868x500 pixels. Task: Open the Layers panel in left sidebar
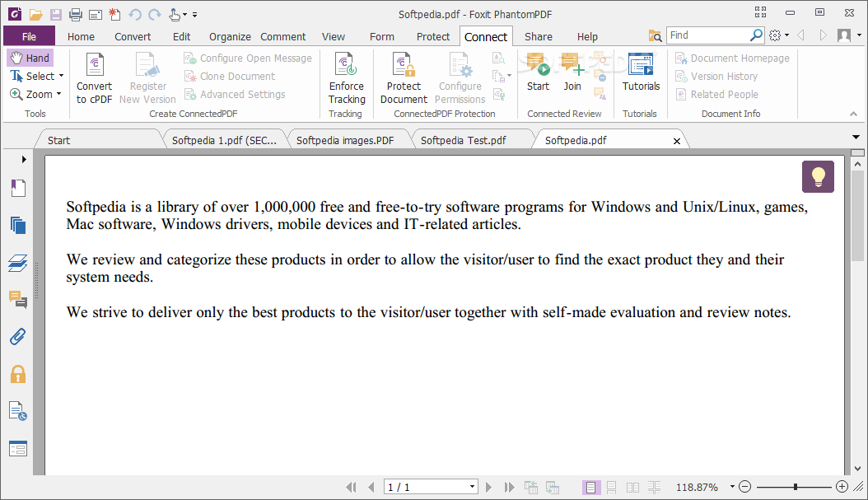pyautogui.click(x=18, y=263)
